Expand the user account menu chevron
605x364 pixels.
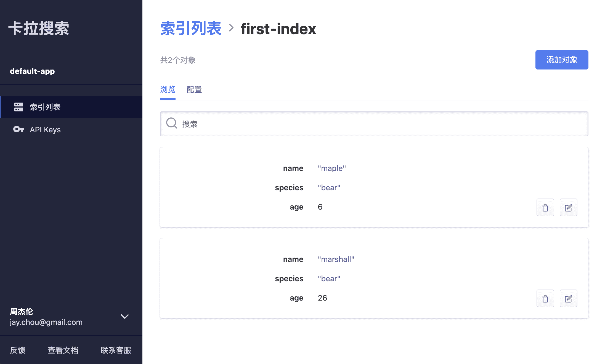click(x=125, y=316)
